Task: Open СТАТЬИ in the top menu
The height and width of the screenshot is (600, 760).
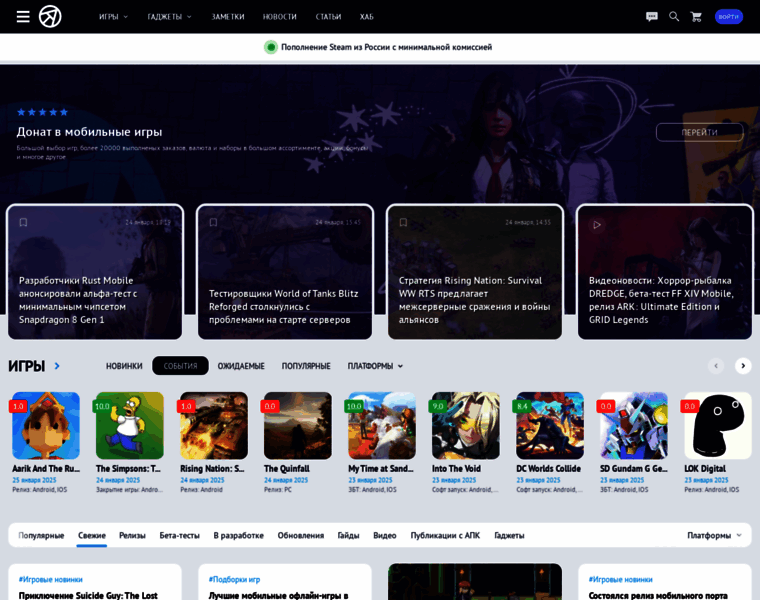Action: tap(329, 16)
